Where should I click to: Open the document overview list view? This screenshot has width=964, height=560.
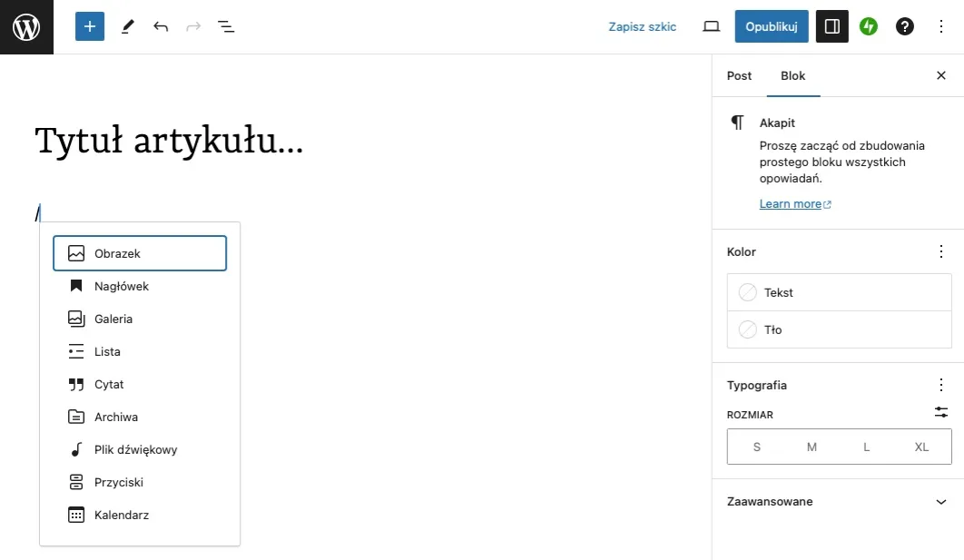(x=226, y=26)
